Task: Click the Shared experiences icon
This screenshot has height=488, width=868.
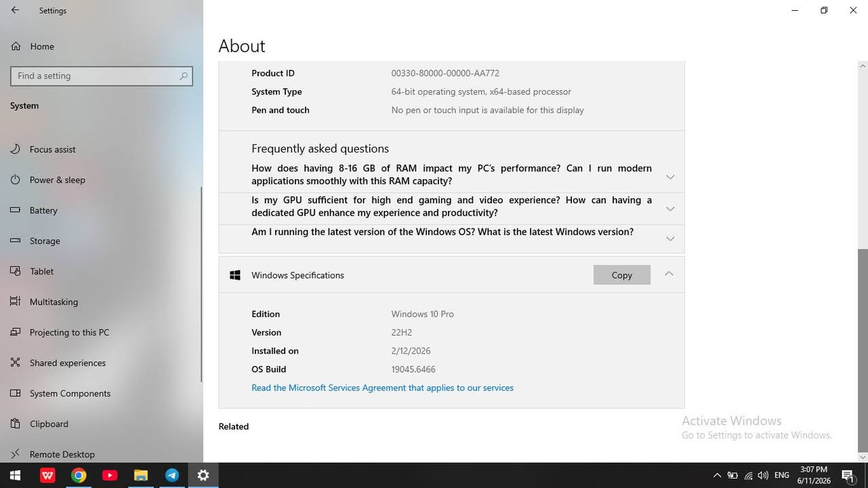Action: pyautogui.click(x=15, y=363)
